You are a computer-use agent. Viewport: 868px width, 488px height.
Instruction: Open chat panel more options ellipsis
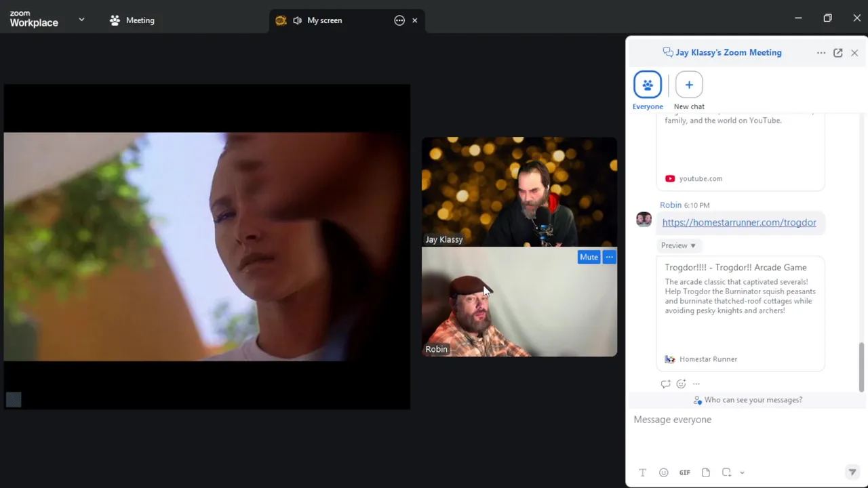coord(821,53)
